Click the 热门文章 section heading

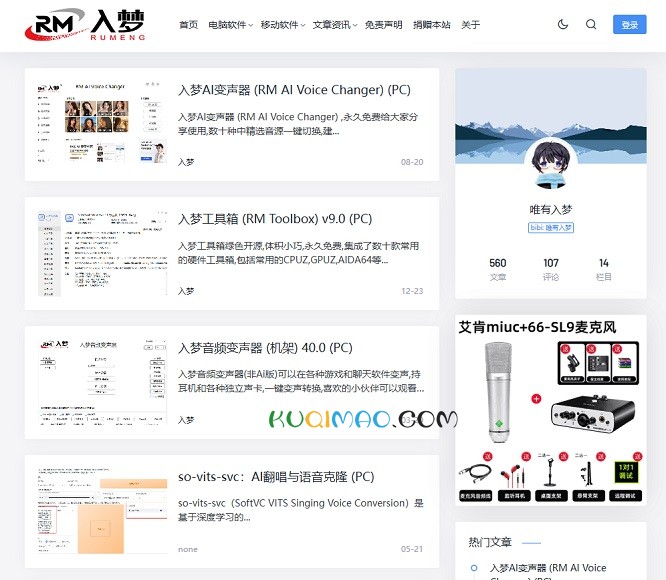(x=490, y=542)
